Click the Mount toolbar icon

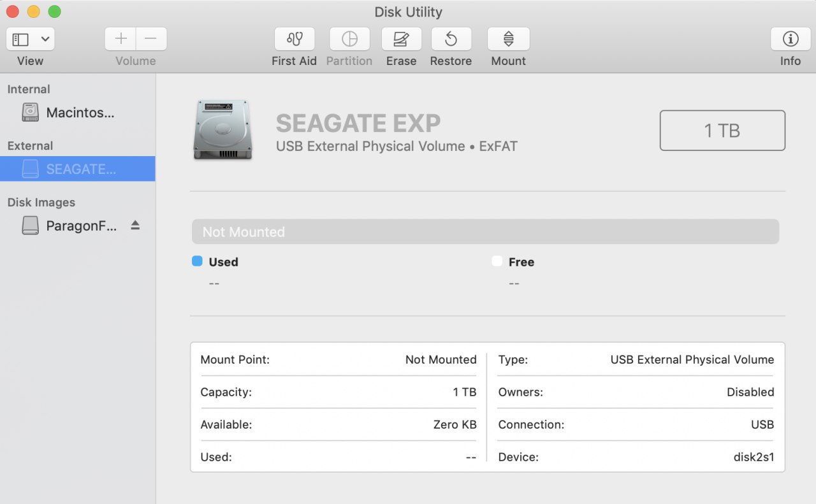[508, 39]
